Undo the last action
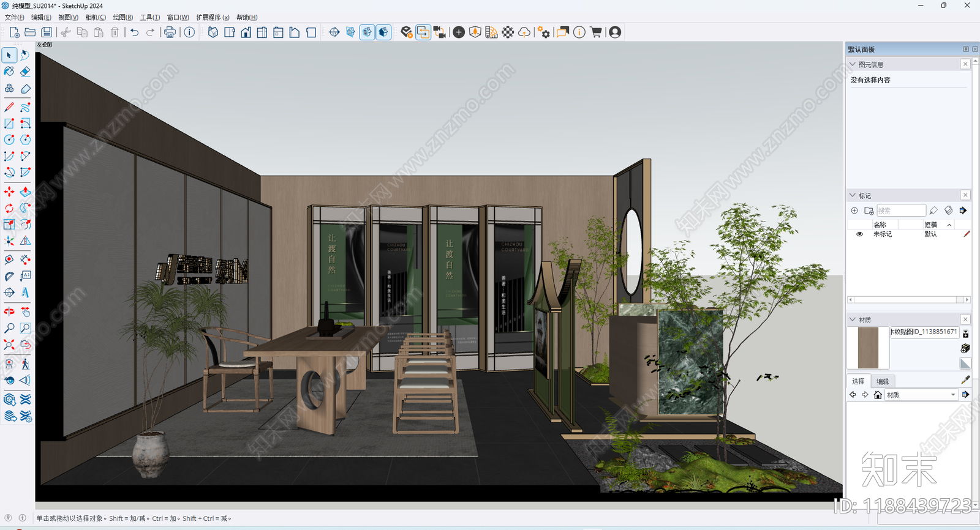The image size is (980, 530). click(x=135, y=32)
